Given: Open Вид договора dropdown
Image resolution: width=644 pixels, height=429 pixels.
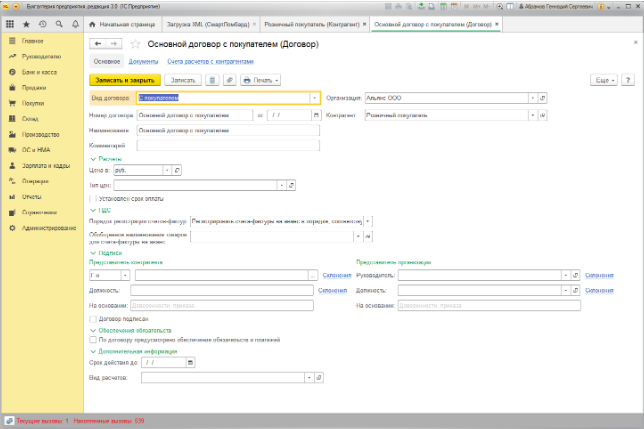Looking at the screenshot, I should coord(315,98).
